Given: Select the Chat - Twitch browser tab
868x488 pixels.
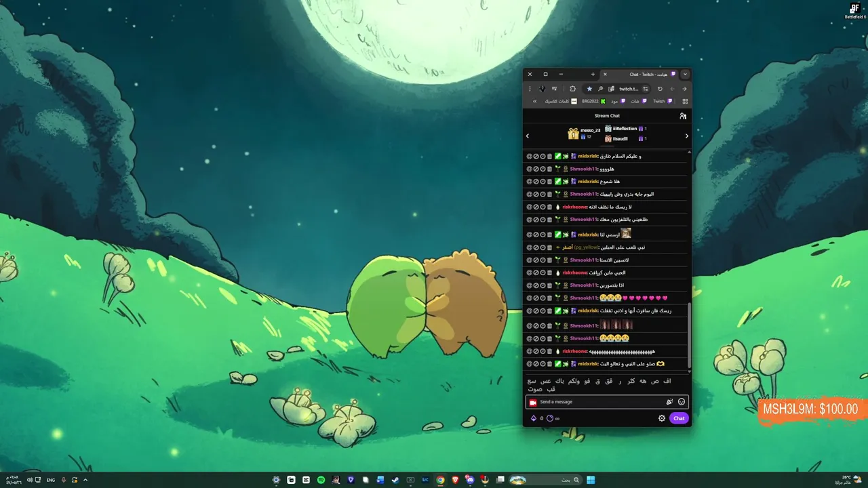Looking at the screenshot, I should point(639,74).
